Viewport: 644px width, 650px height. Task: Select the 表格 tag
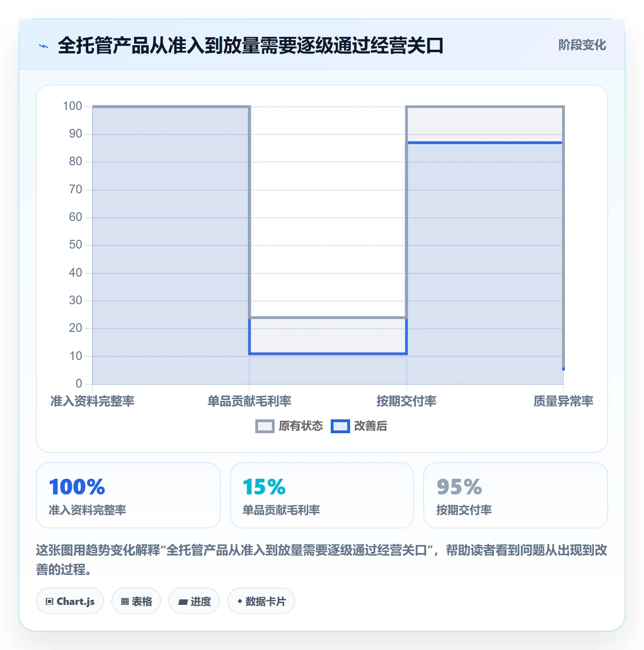point(136,601)
